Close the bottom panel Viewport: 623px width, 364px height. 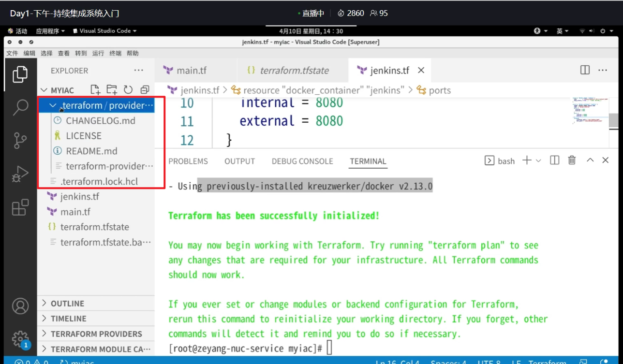606,160
